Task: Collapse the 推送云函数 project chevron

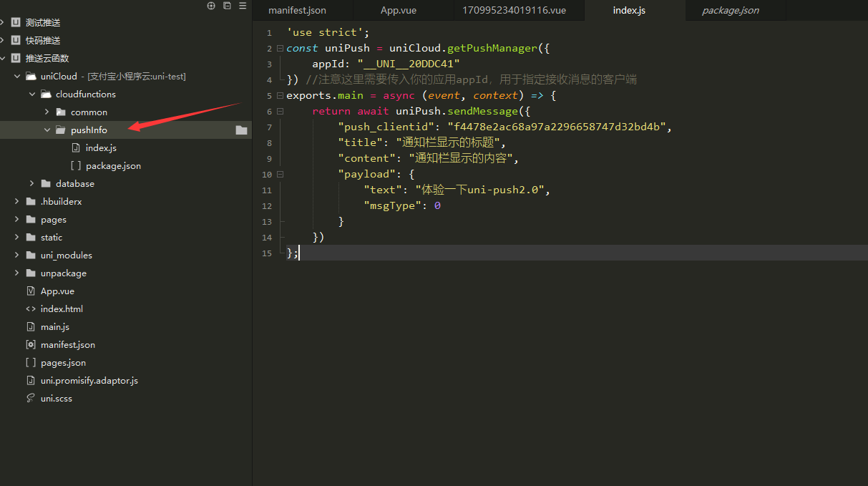Action: 3,59
